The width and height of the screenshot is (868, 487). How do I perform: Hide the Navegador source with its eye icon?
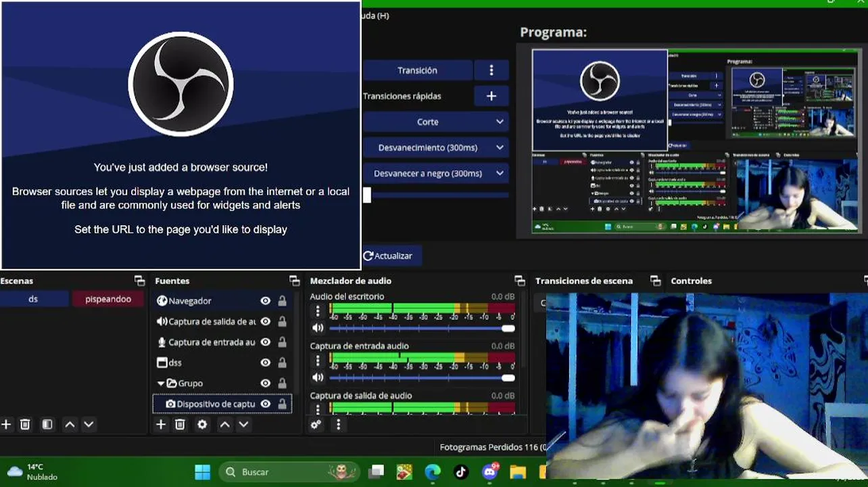click(266, 301)
